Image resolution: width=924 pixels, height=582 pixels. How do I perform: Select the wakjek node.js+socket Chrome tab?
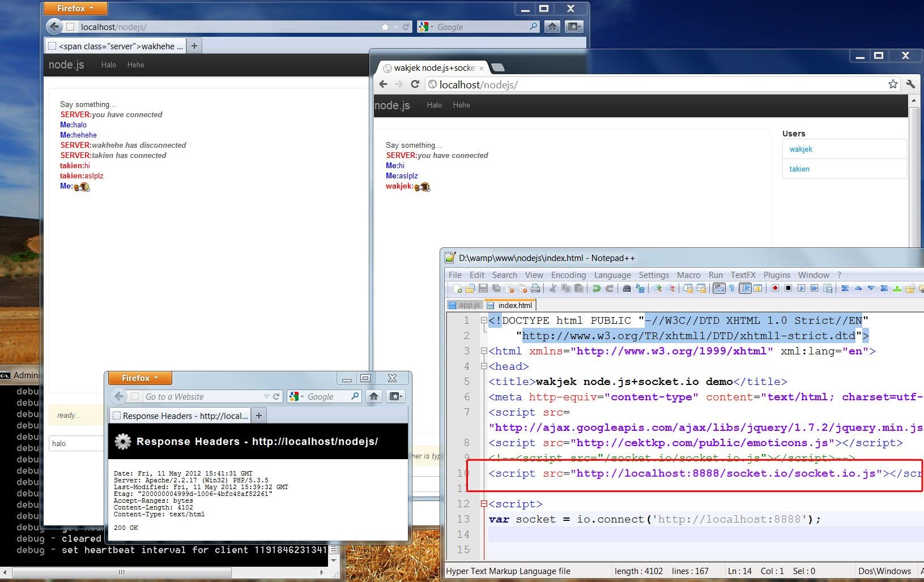(433, 68)
